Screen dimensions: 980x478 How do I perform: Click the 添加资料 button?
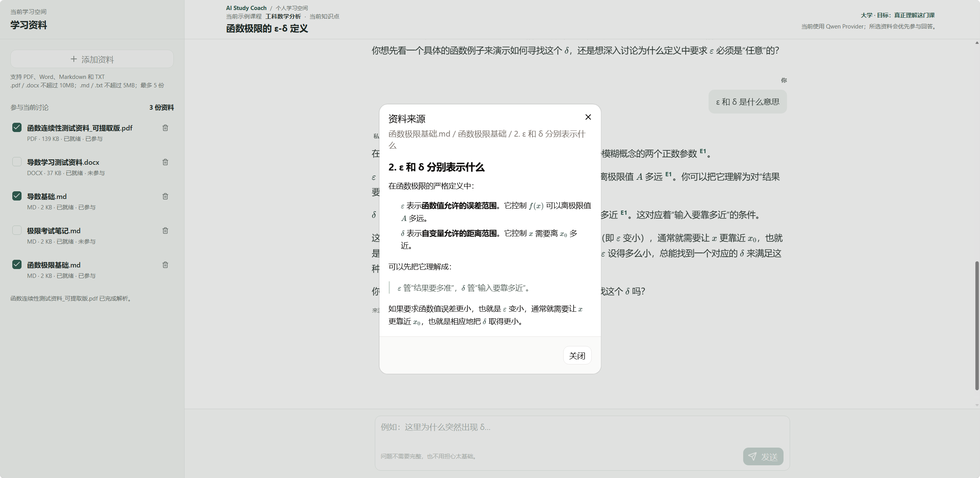pos(92,59)
